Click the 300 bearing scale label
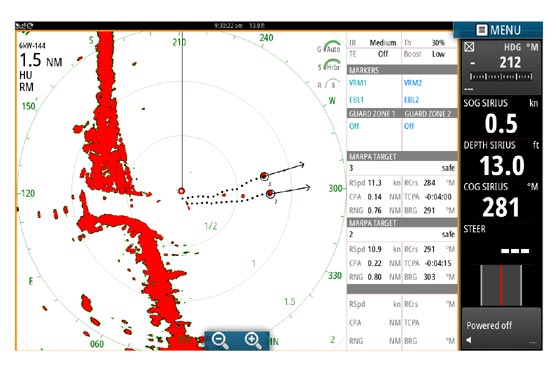558x372 pixels. pyautogui.click(x=335, y=188)
